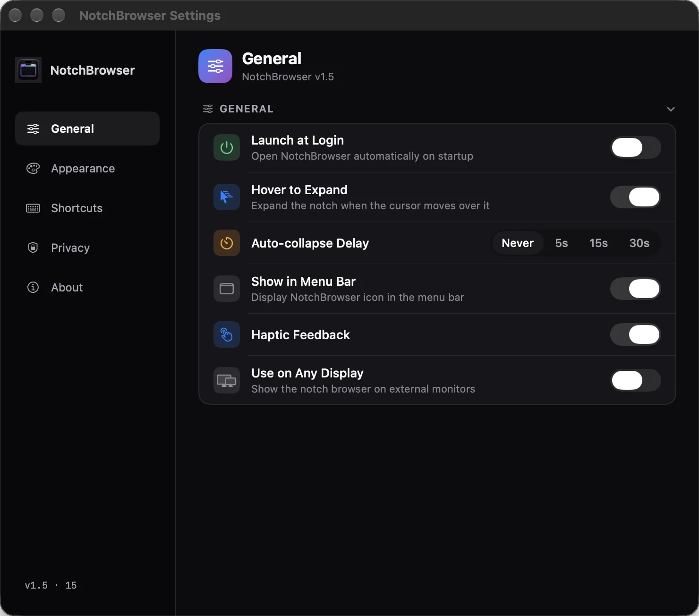This screenshot has height=616, width=699.
Task: Click the 'Auto-collapse Delay' label
Action: coord(310,243)
